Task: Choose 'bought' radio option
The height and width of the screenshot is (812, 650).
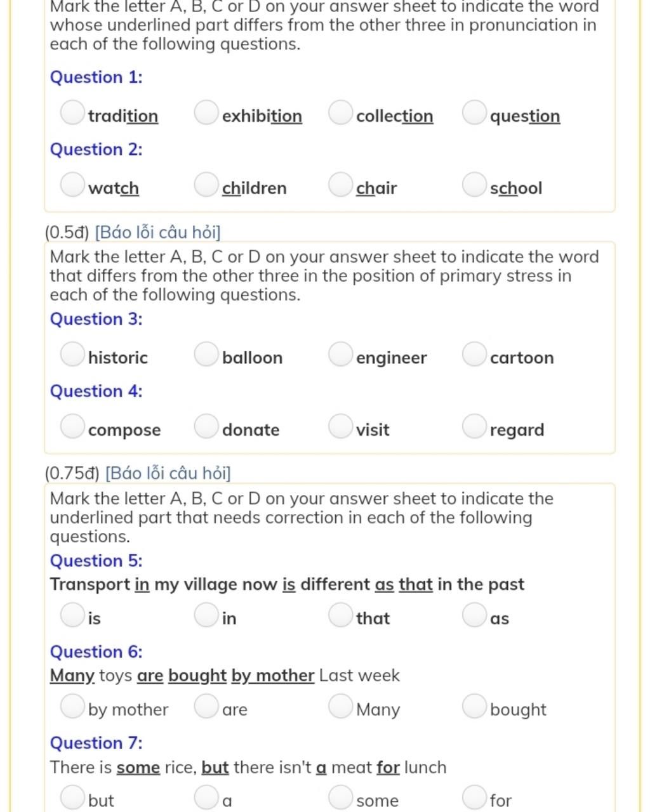Action: coord(474,706)
